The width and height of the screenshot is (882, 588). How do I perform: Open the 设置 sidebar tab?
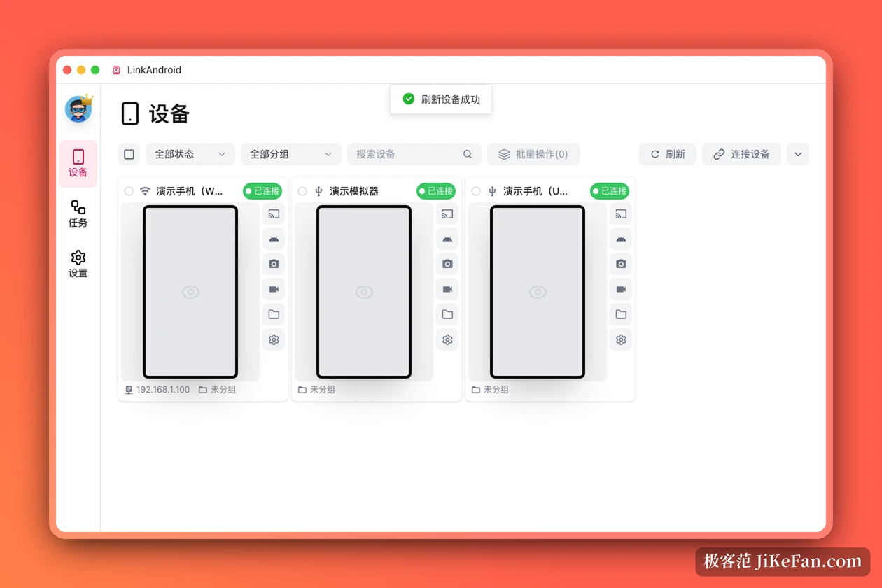coord(78,265)
